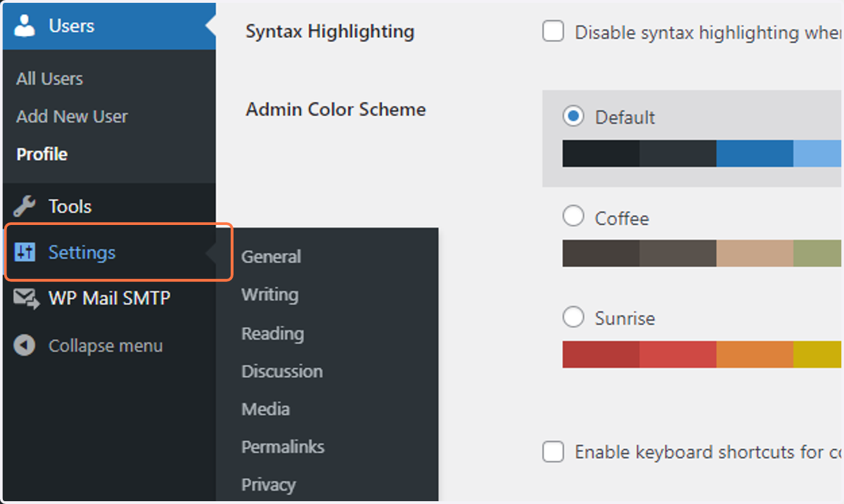The width and height of the screenshot is (844, 504).
Task: Click the Users person icon
Action: 25,25
